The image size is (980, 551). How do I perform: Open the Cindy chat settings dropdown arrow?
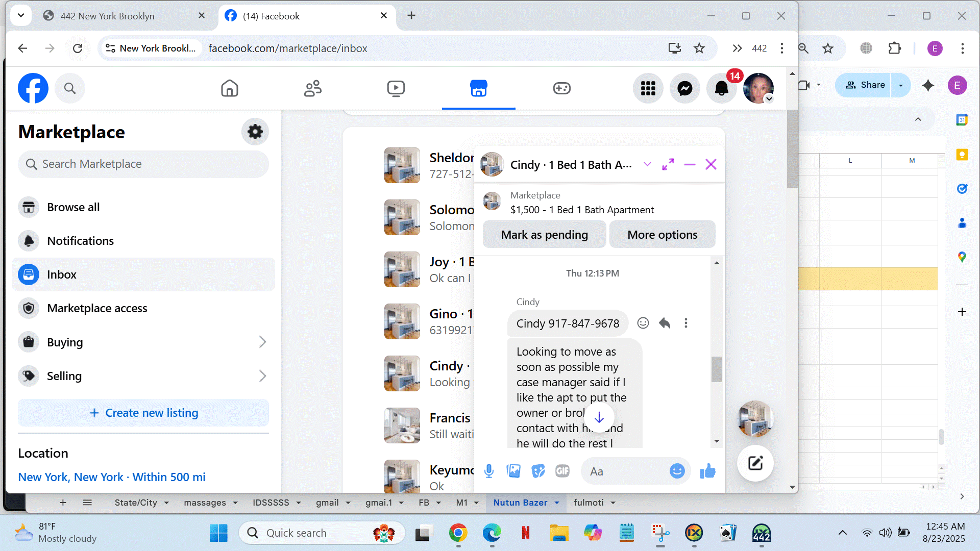[647, 164]
